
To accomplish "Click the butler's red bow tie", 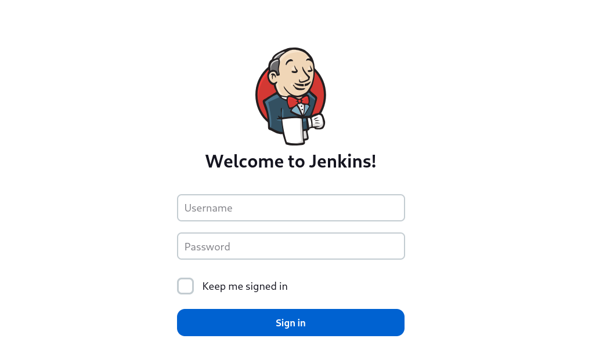I will coord(298,101).
